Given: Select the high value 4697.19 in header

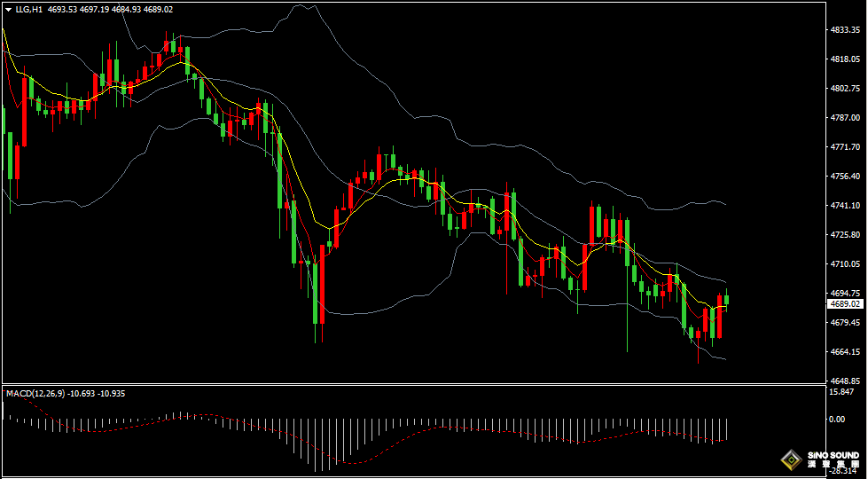Looking at the screenshot, I should click(93, 10).
